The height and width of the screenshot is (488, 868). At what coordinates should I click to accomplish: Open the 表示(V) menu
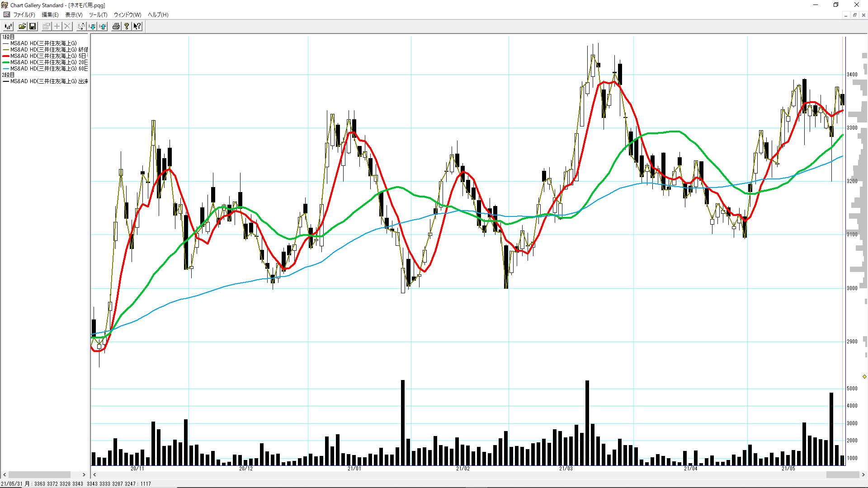[x=74, y=14]
